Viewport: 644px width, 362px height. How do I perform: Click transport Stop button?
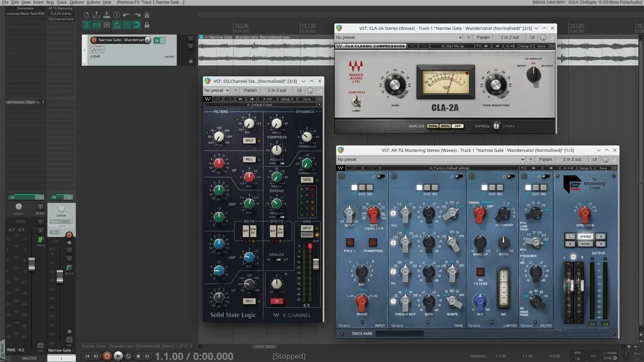click(x=138, y=356)
